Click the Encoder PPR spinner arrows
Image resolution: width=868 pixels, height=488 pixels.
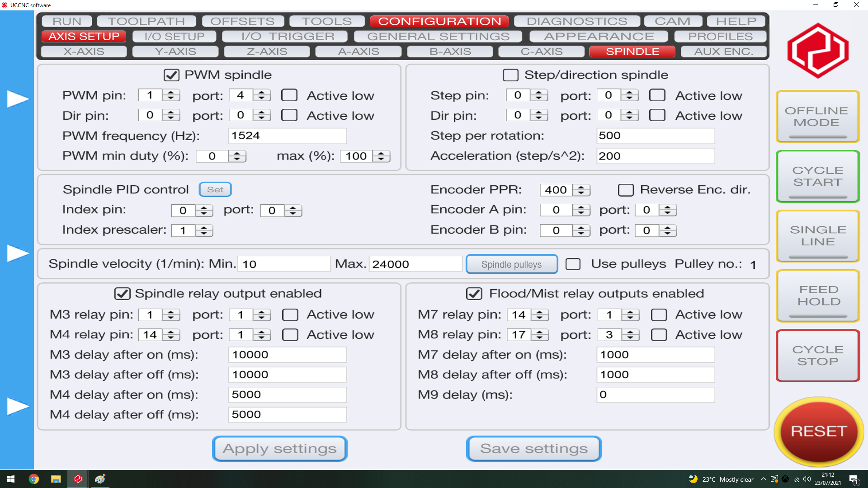(581, 190)
